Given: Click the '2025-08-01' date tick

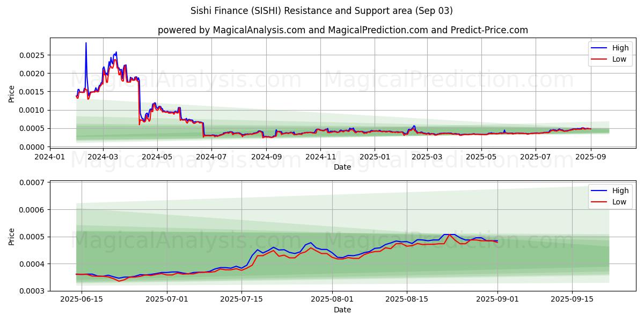Looking at the screenshot, I should (332, 299).
